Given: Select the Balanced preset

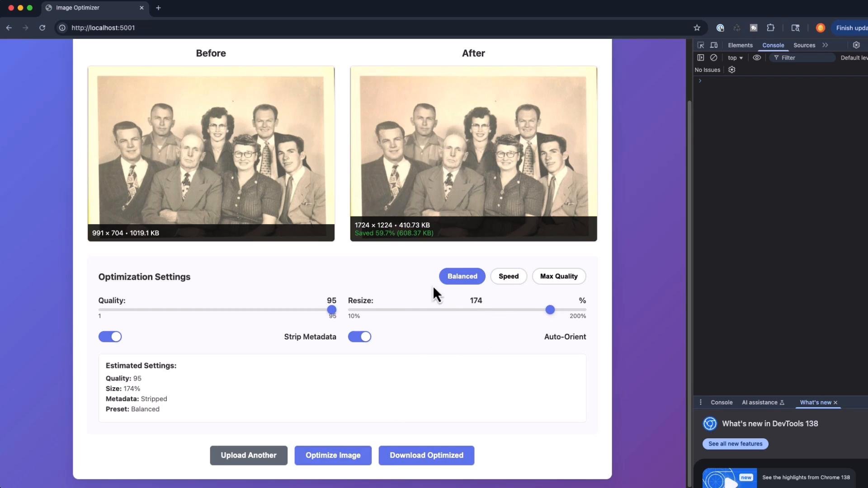Looking at the screenshot, I should (462, 276).
